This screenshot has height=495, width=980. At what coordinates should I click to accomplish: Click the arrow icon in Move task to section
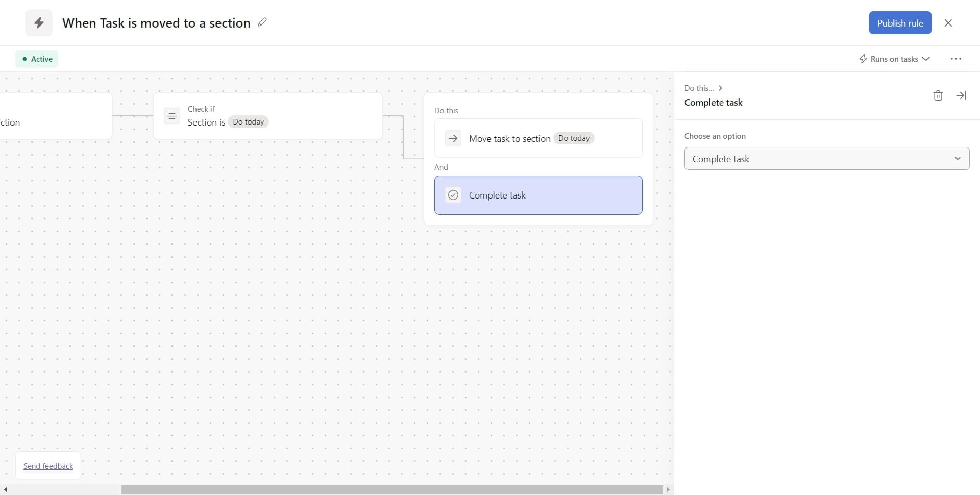coord(453,138)
